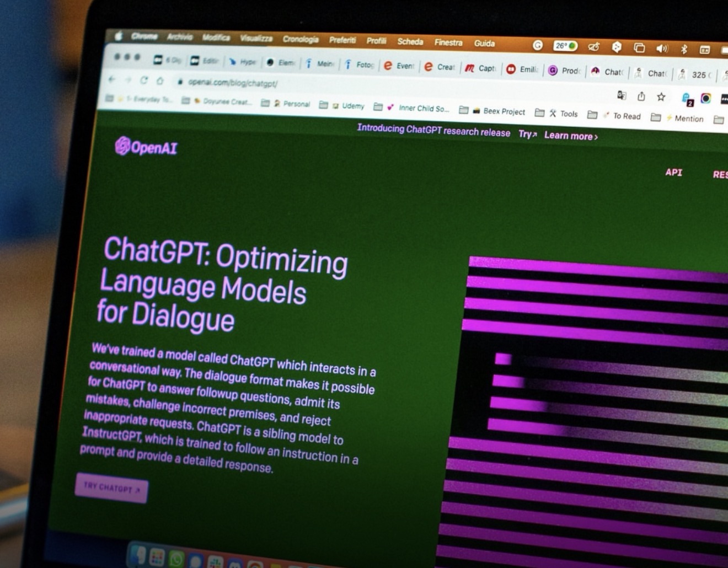Viewport: 728px width, 568px height.
Task: Go back using the browser back arrow
Action: point(112,79)
